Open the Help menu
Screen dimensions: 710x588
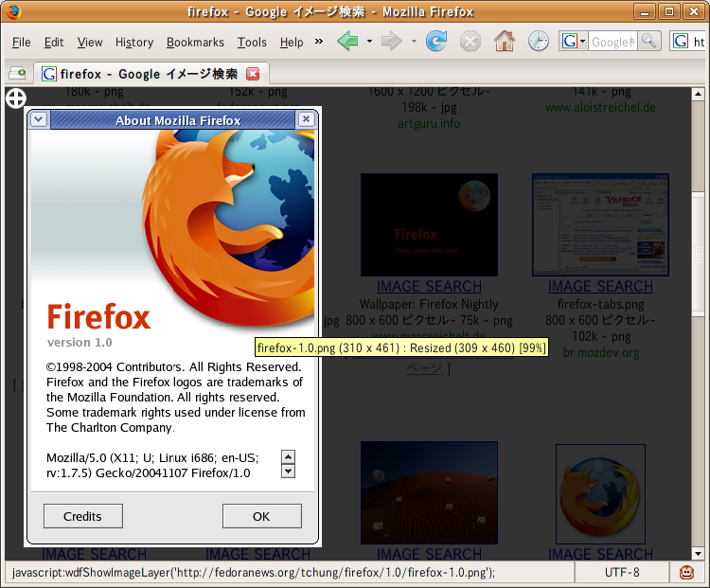(292, 42)
